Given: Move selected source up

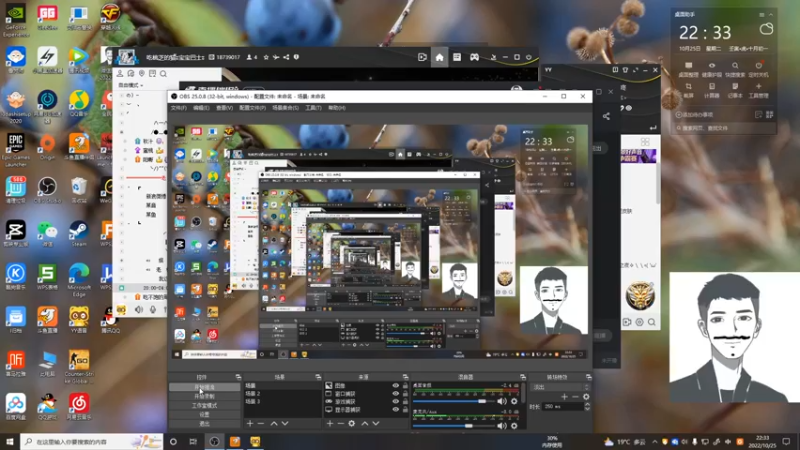Looking at the screenshot, I should click(x=365, y=423).
